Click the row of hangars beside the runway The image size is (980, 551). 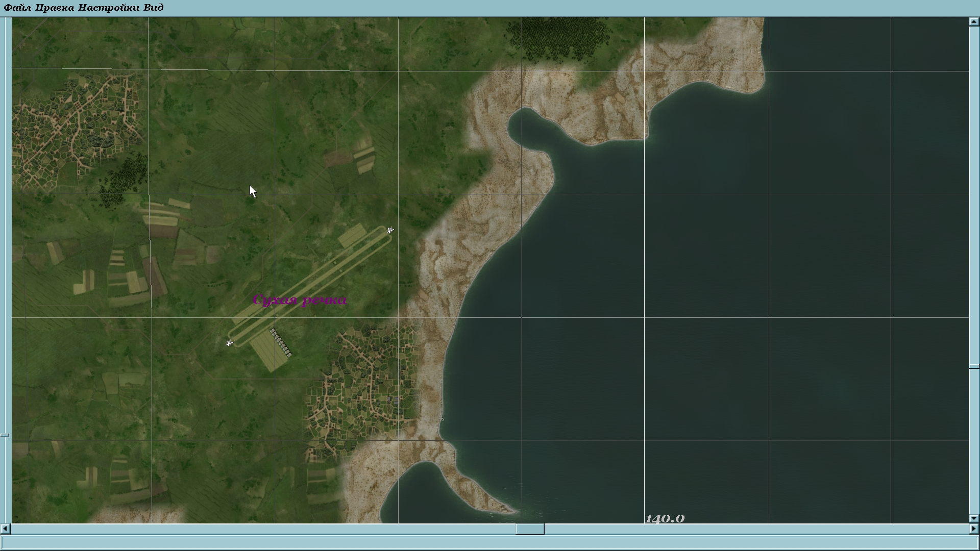coord(281,342)
